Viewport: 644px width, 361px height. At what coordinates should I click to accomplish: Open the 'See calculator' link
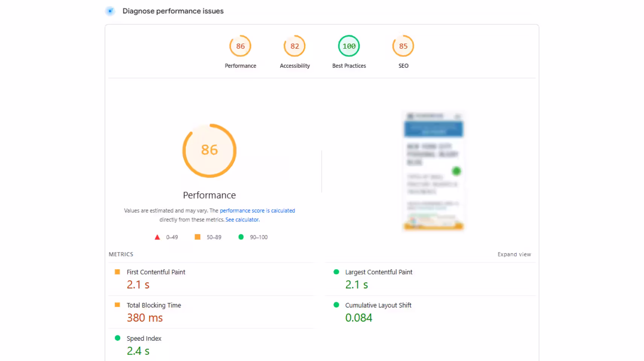pos(242,220)
